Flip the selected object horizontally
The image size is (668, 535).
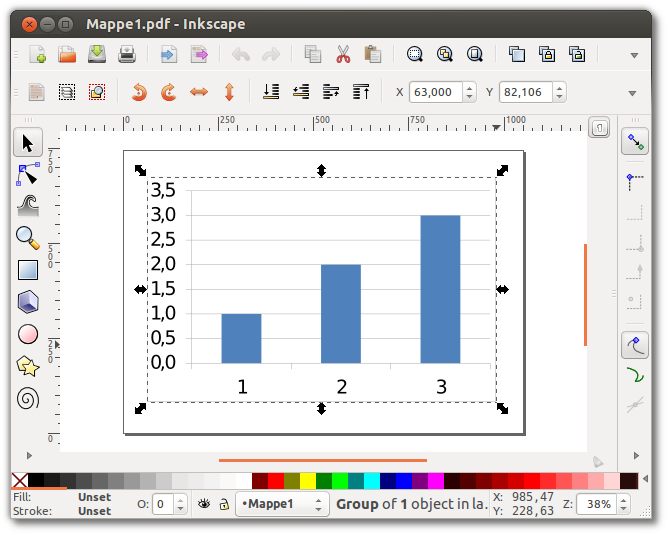pos(199,92)
